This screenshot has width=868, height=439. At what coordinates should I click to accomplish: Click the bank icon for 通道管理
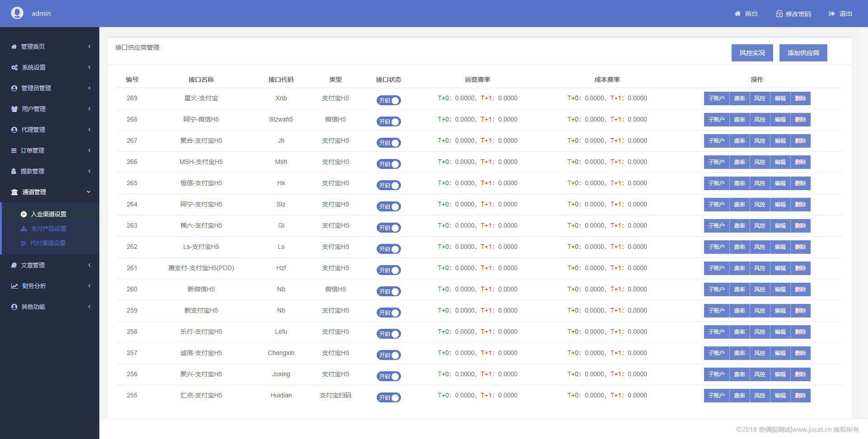point(14,192)
